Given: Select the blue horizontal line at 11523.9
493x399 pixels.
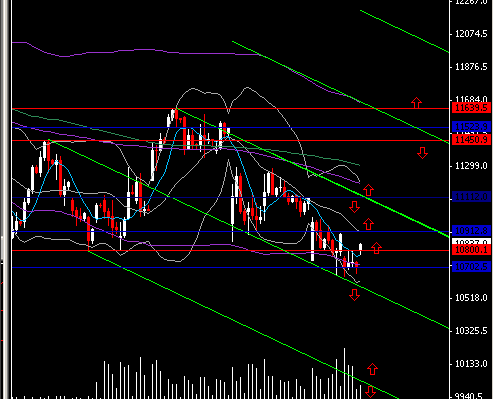Looking at the screenshot, I should tap(230, 127).
